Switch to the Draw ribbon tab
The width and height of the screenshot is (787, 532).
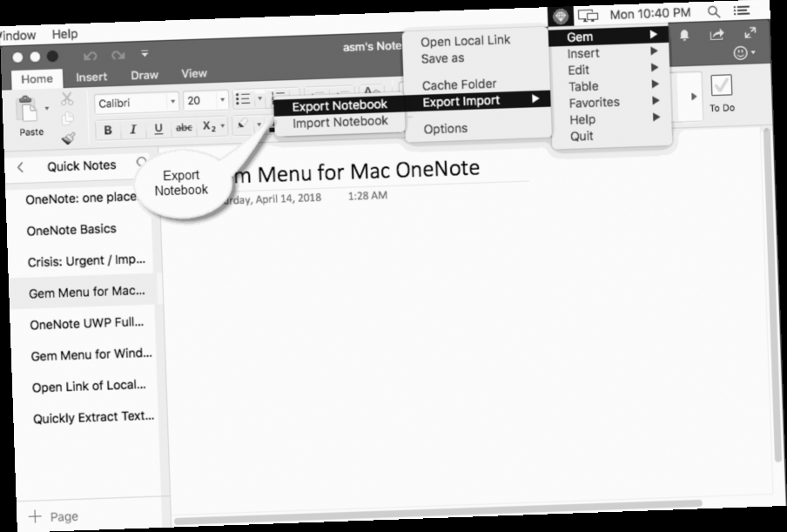(x=145, y=75)
